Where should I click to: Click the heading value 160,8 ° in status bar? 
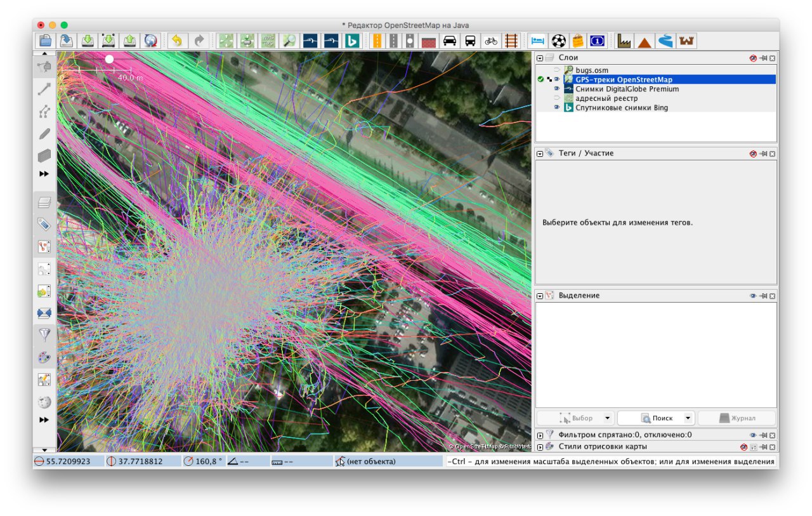(209, 461)
